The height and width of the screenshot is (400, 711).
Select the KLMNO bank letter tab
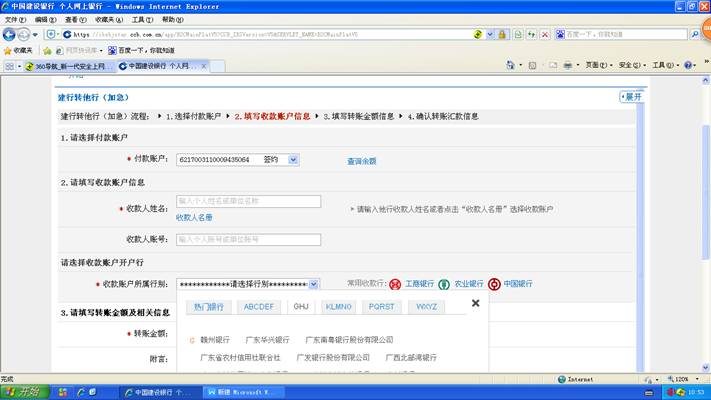pyautogui.click(x=339, y=306)
